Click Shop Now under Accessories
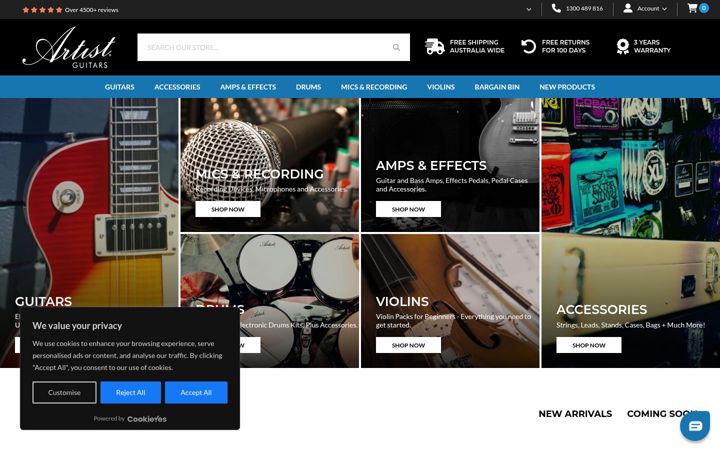The height and width of the screenshot is (450, 720). coord(589,345)
